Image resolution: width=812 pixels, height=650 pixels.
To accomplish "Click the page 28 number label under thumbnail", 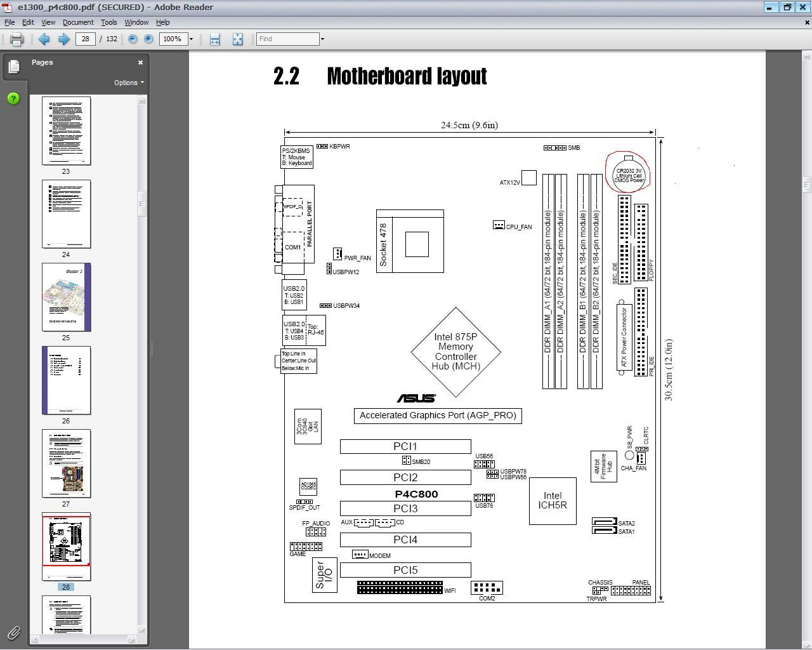I will (x=66, y=587).
